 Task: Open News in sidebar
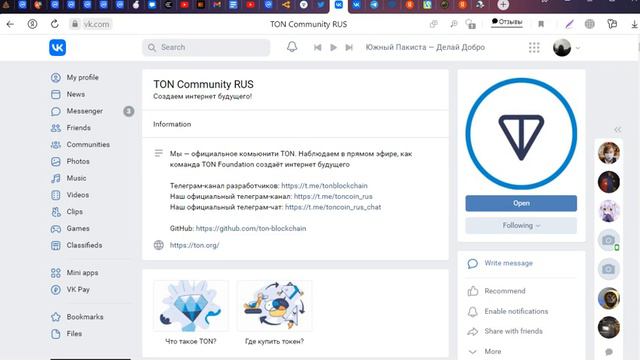pos(76,94)
